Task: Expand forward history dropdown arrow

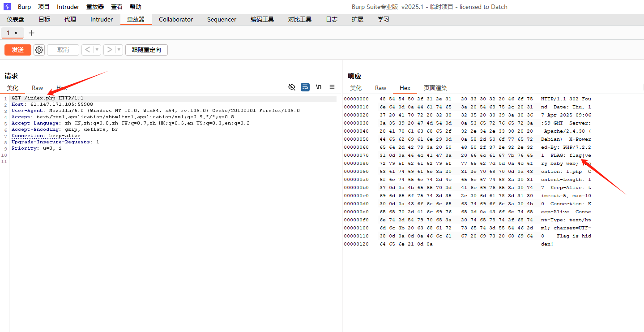Action: (119, 50)
